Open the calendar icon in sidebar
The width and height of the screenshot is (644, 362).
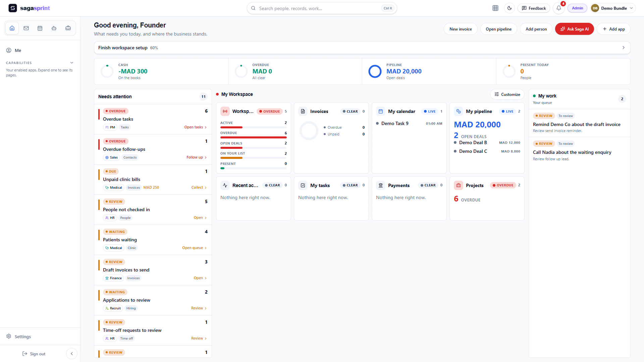tap(40, 28)
